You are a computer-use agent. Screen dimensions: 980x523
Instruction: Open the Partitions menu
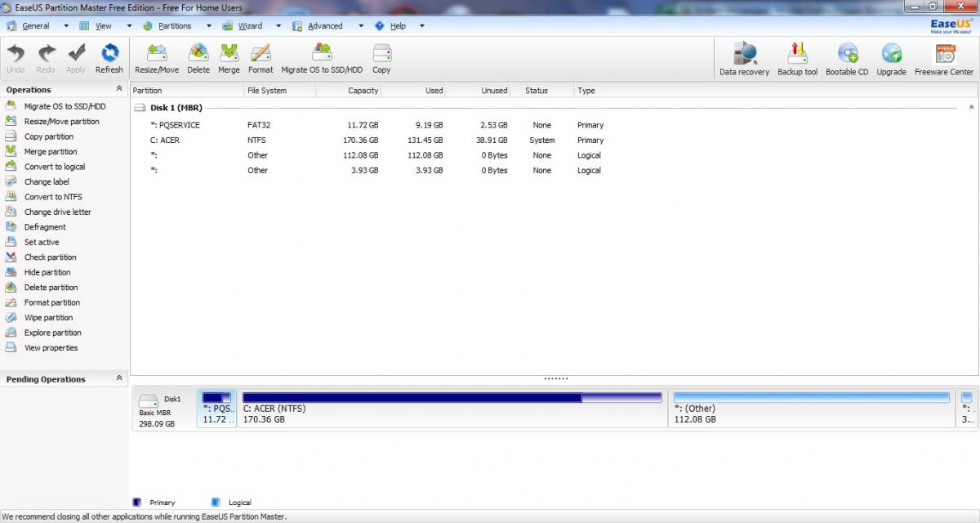point(176,26)
